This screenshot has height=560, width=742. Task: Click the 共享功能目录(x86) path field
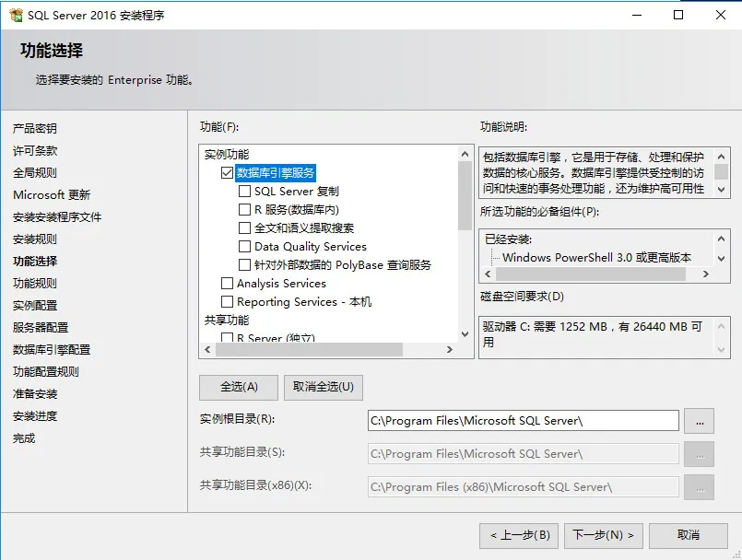tap(524, 487)
